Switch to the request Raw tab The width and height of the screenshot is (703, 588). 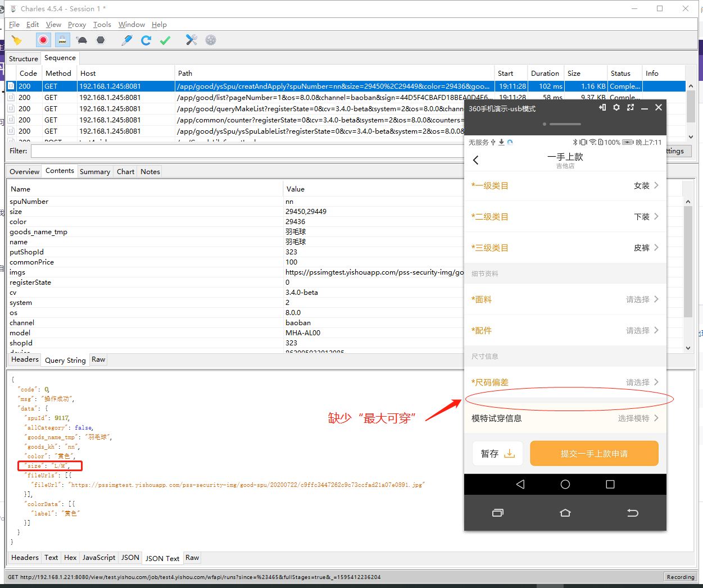(x=98, y=359)
